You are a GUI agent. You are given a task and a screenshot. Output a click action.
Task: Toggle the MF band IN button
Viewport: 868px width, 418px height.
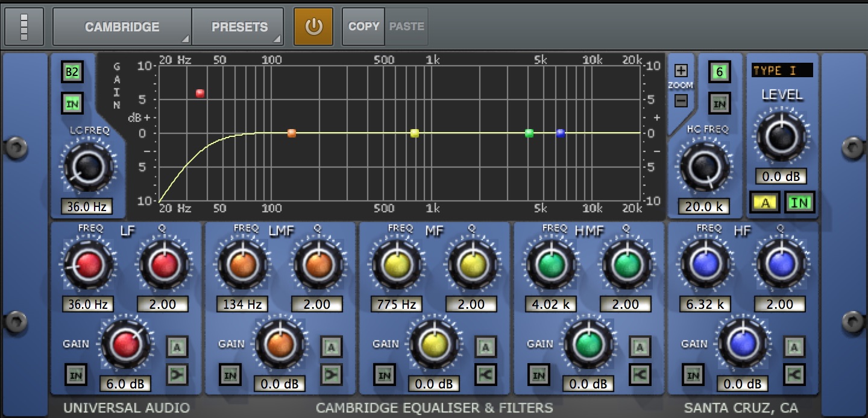pyautogui.click(x=384, y=375)
